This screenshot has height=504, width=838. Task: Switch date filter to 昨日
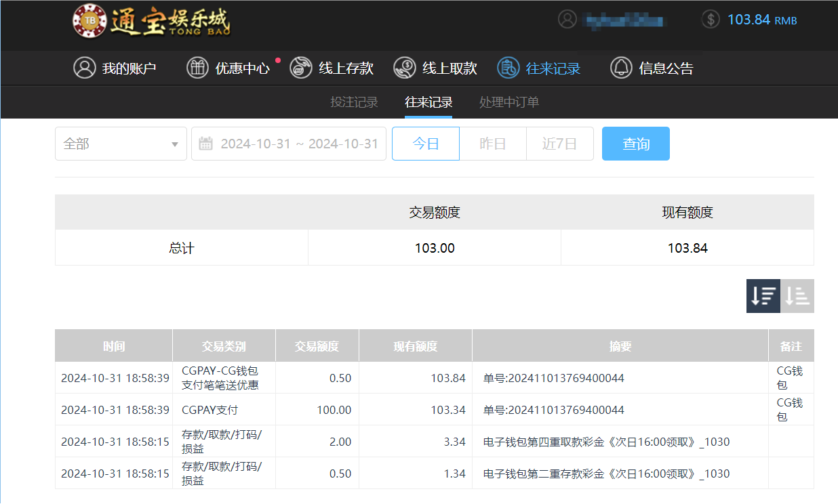[493, 143]
